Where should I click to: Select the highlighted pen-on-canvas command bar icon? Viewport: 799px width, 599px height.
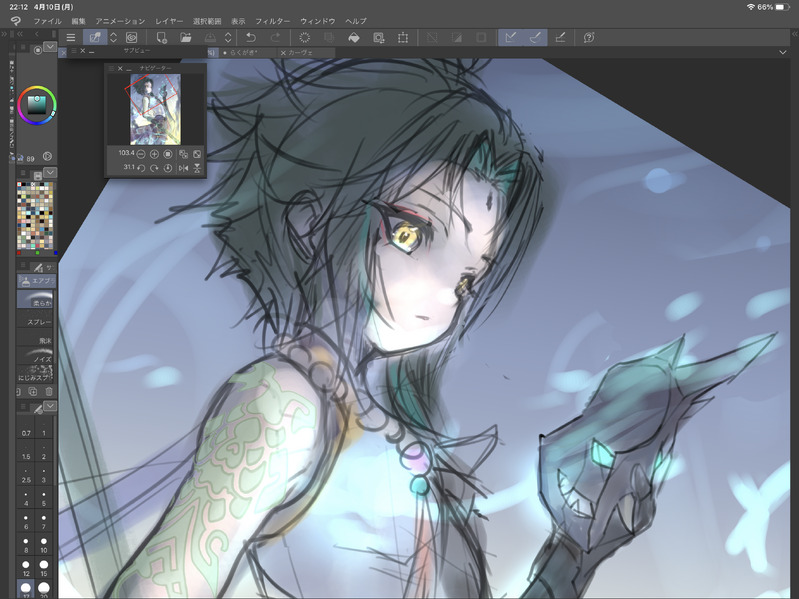point(95,37)
